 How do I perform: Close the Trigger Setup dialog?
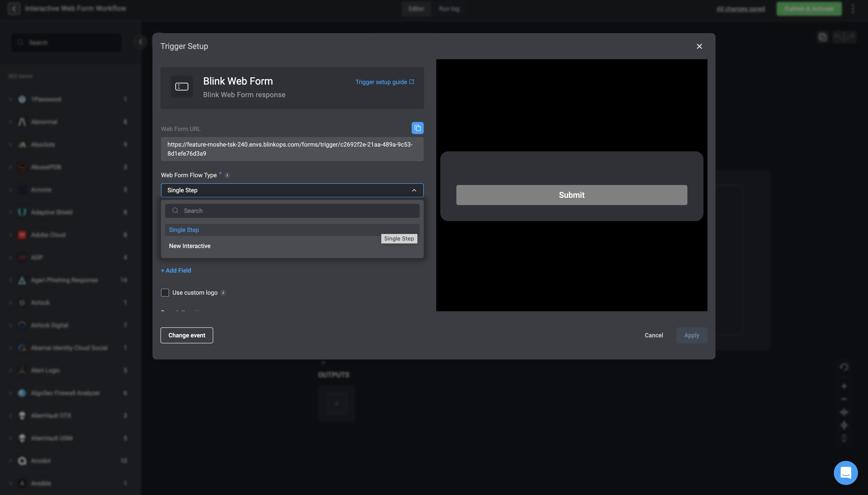tap(699, 46)
